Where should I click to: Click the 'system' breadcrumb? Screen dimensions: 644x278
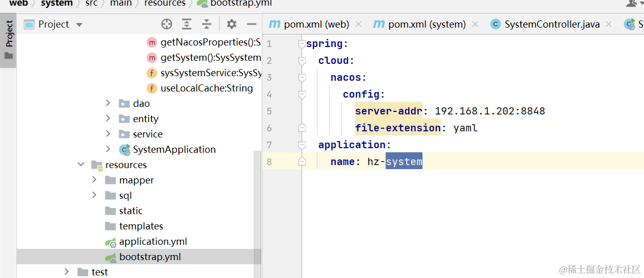click(56, 3)
